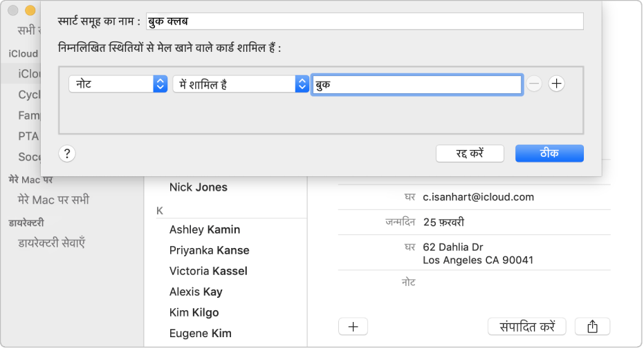This screenshot has width=644, height=351.
Task: Select मेरे Mac पर सभी in sidebar
Action: click(x=53, y=200)
